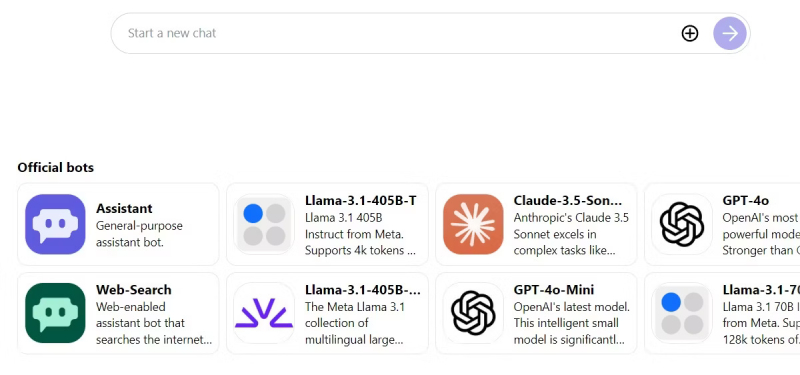Screen dimensions: 800x375
Task: Select the Claude-3.5-Son... bot title
Action: click(x=568, y=201)
